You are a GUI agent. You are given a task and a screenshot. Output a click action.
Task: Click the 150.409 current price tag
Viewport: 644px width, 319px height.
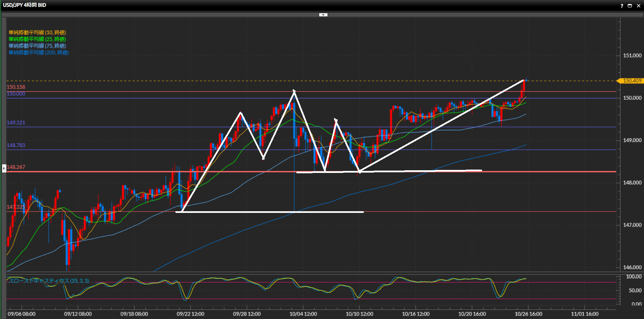point(632,81)
